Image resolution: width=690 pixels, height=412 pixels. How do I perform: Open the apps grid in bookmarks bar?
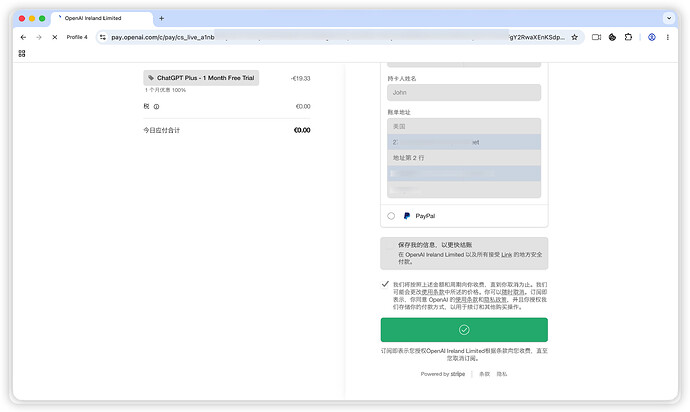pyautogui.click(x=22, y=53)
